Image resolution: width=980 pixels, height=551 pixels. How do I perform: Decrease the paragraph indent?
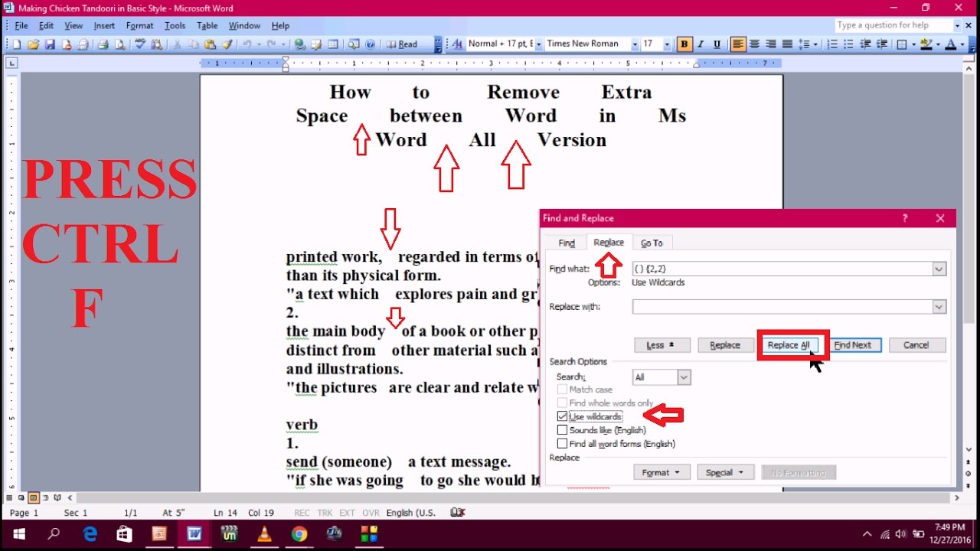865,44
